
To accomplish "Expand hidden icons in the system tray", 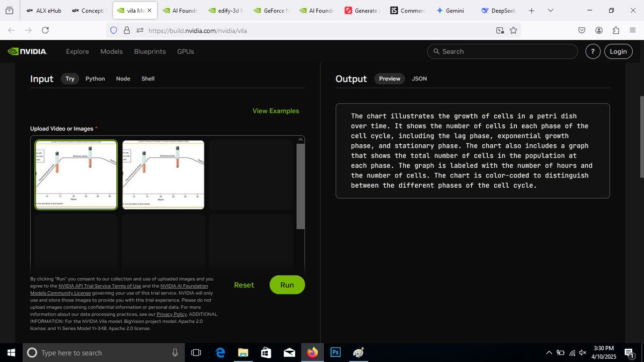I will pos(549,352).
